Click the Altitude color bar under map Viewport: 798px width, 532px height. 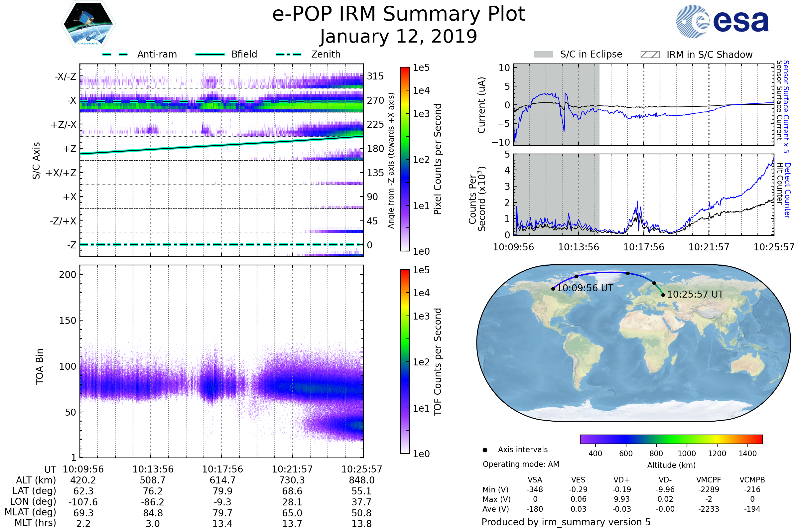click(671, 439)
